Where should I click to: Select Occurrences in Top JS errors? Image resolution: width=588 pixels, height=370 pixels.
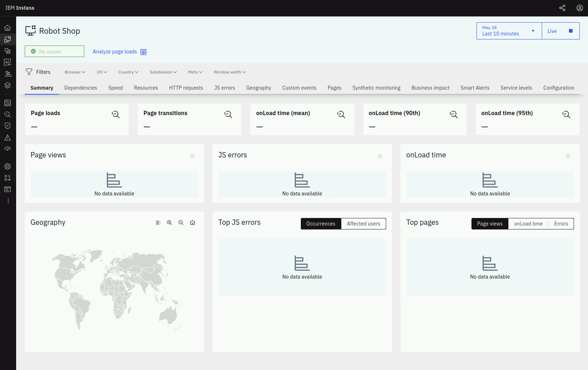(321, 224)
